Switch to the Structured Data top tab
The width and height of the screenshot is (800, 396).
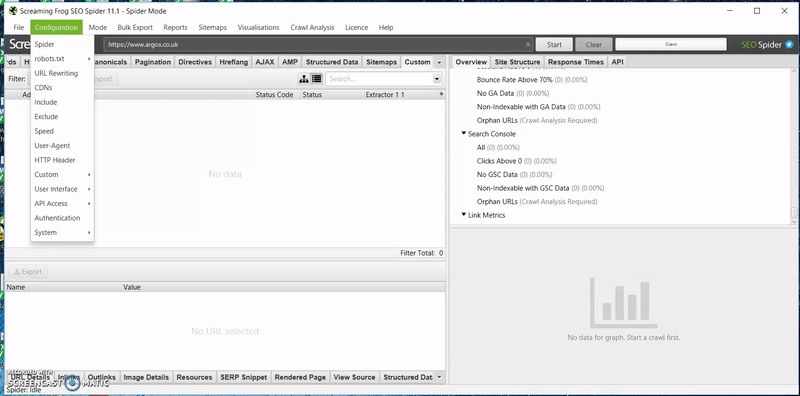coord(332,62)
